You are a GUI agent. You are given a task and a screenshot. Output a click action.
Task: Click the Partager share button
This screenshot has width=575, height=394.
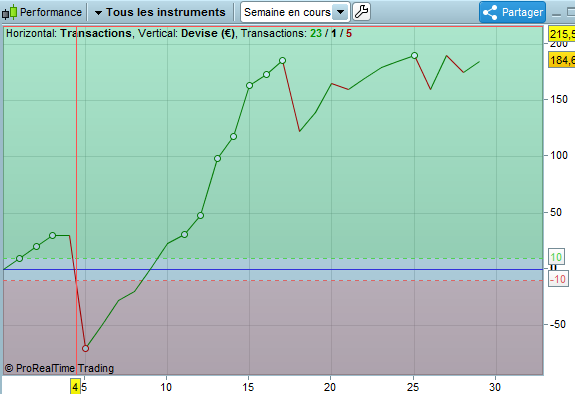tap(512, 12)
